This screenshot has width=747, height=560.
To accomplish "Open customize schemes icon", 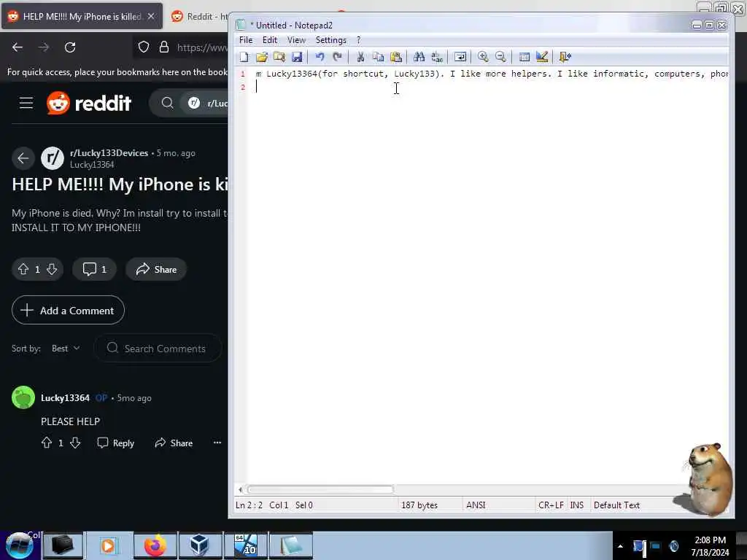I will click(x=542, y=57).
